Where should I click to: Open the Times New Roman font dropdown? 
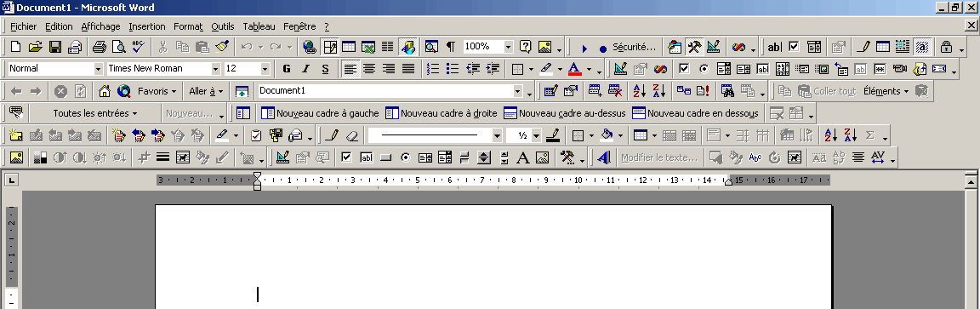coord(216,69)
